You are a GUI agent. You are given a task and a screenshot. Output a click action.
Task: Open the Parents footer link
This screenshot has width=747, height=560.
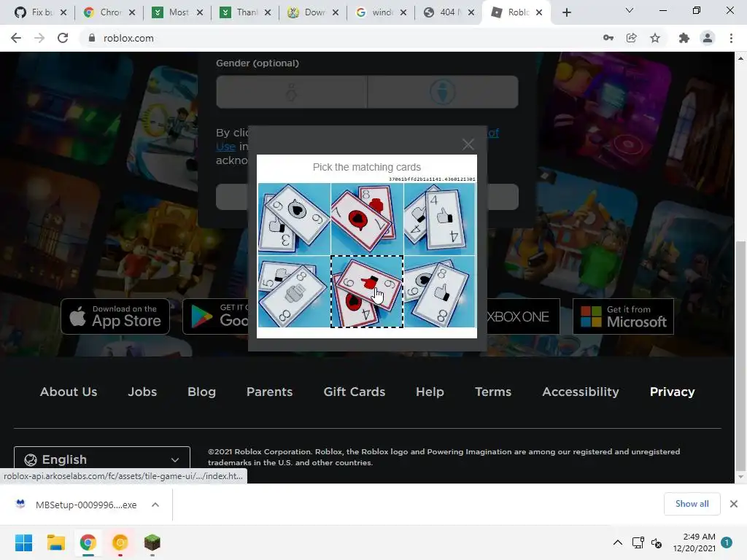tap(269, 392)
